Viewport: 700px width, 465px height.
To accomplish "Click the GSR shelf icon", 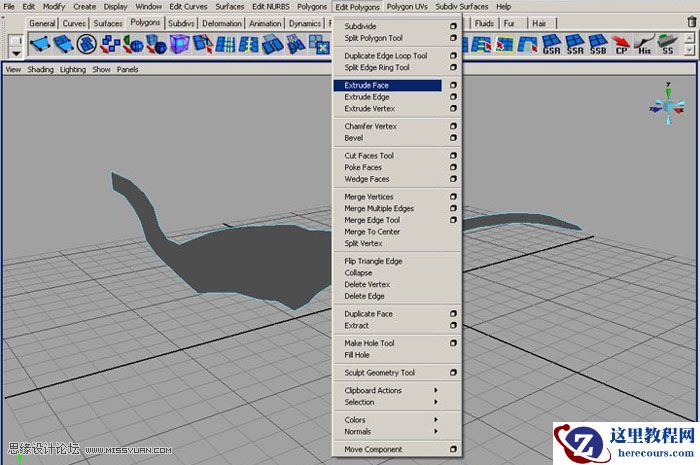I will click(551, 45).
